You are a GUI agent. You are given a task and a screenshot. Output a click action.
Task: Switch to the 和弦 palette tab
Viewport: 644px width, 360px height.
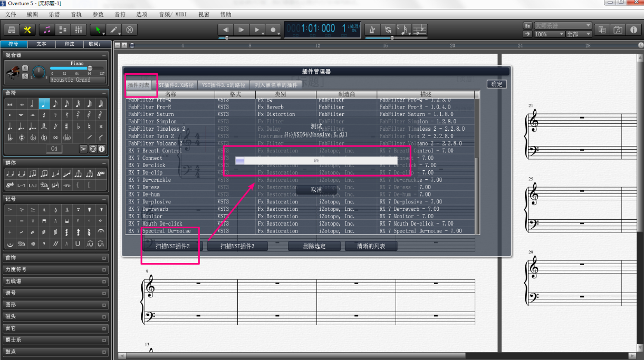69,44
